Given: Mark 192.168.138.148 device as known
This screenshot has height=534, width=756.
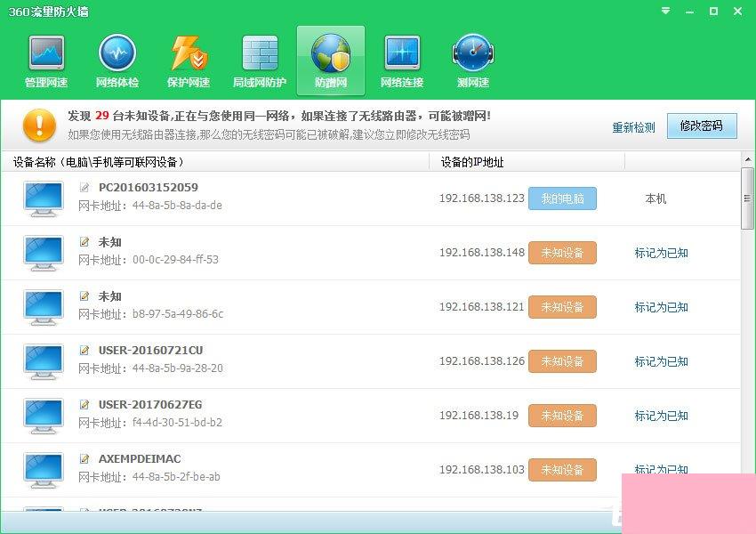Looking at the screenshot, I should pyautogui.click(x=661, y=253).
